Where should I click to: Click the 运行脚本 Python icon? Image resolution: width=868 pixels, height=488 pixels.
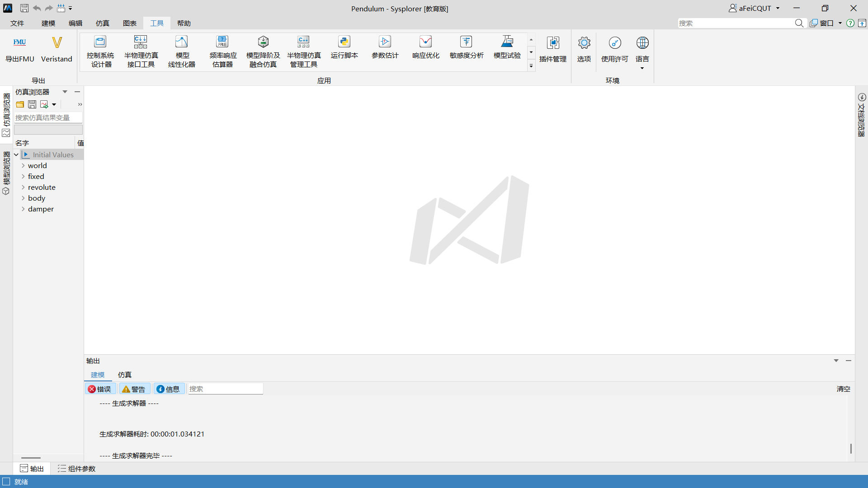pyautogui.click(x=344, y=42)
